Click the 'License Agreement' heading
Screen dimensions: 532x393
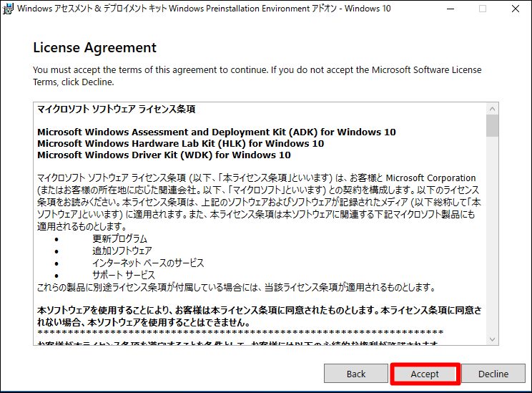coord(94,47)
